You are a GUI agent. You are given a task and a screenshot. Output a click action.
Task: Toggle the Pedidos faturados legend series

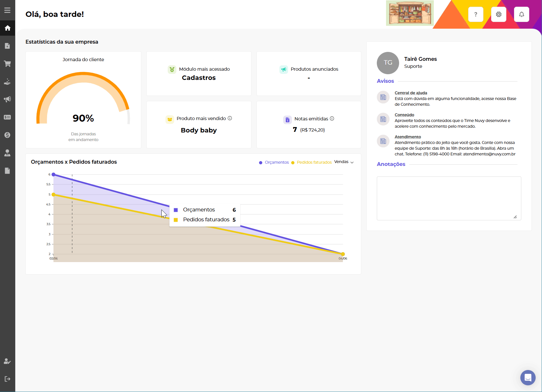click(311, 162)
